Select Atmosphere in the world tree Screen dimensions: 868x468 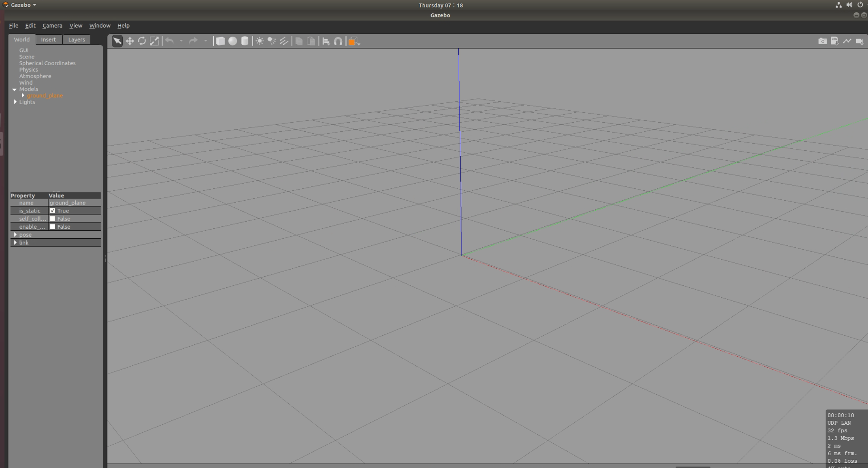[x=35, y=76]
